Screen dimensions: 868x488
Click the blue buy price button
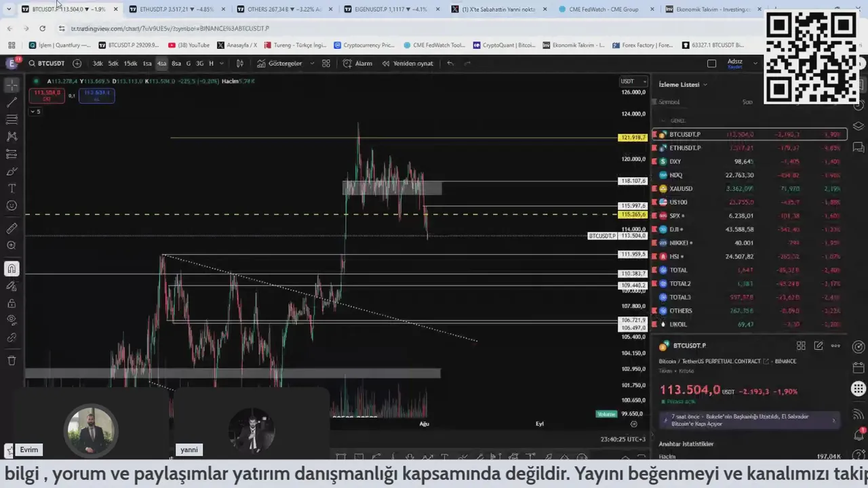(x=96, y=95)
